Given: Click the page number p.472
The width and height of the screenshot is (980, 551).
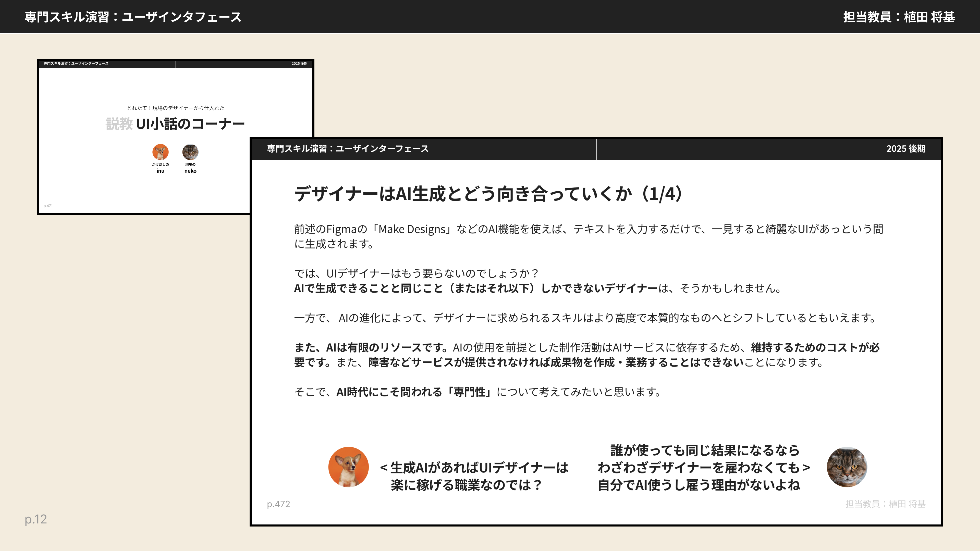Looking at the screenshot, I should (278, 504).
